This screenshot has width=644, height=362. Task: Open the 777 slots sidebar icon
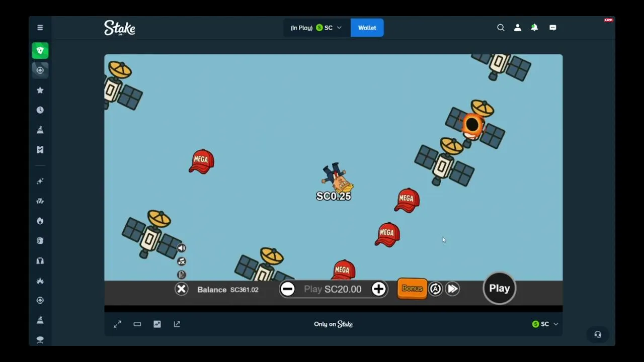point(40,201)
